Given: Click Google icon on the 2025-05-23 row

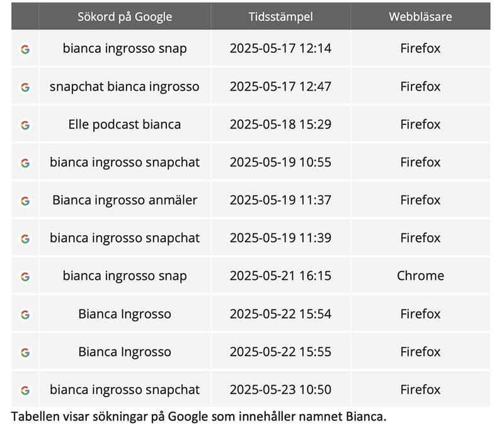Looking at the screenshot, I should [x=25, y=390].
